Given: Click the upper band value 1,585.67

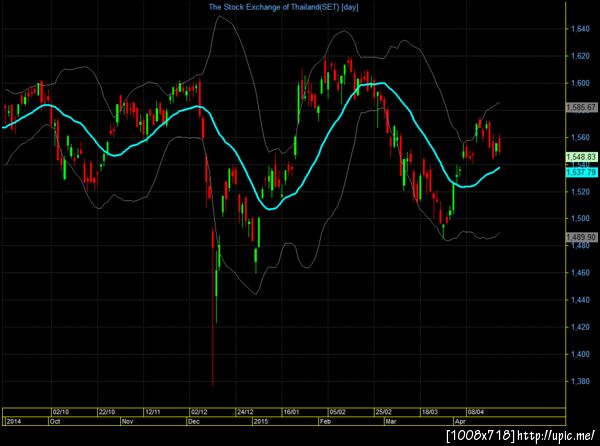Looking at the screenshot, I should click(581, 107).
